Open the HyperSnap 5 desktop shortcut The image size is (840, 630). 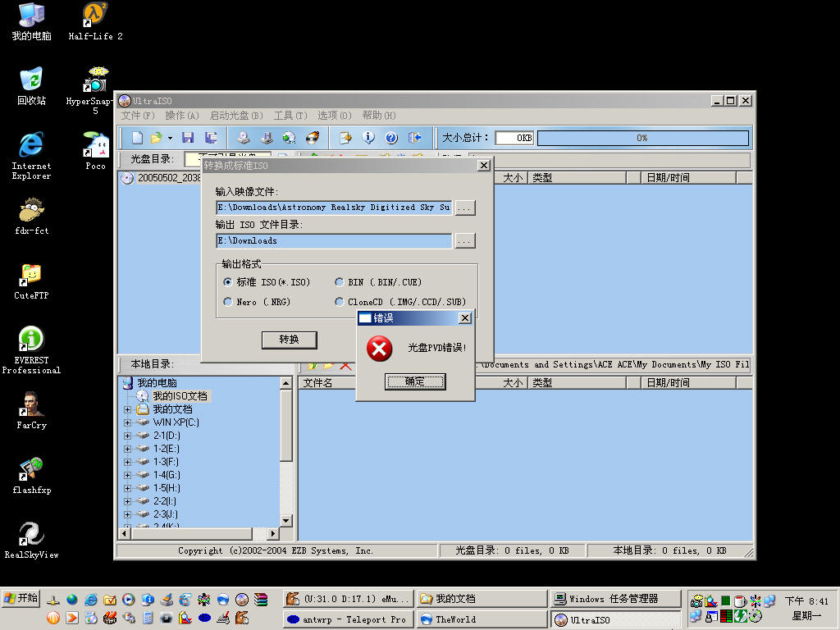[x=91, y=90]
